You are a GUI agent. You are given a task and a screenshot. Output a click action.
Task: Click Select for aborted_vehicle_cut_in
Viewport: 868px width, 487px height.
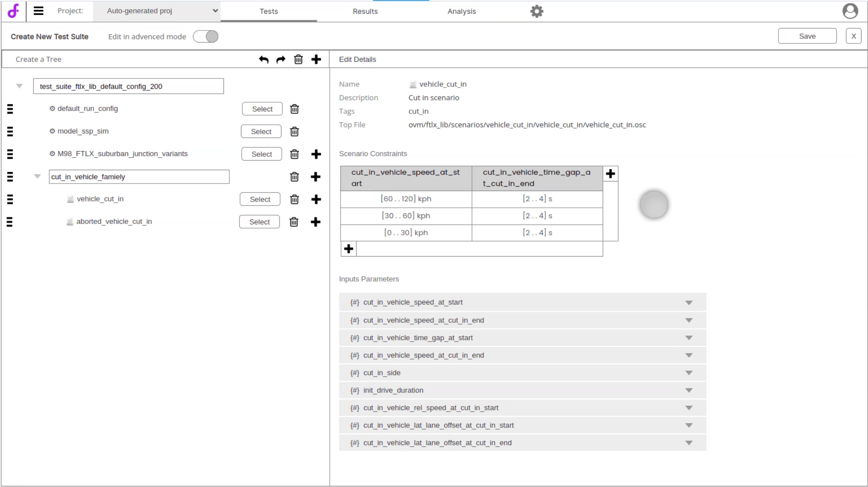coord(260,222)
